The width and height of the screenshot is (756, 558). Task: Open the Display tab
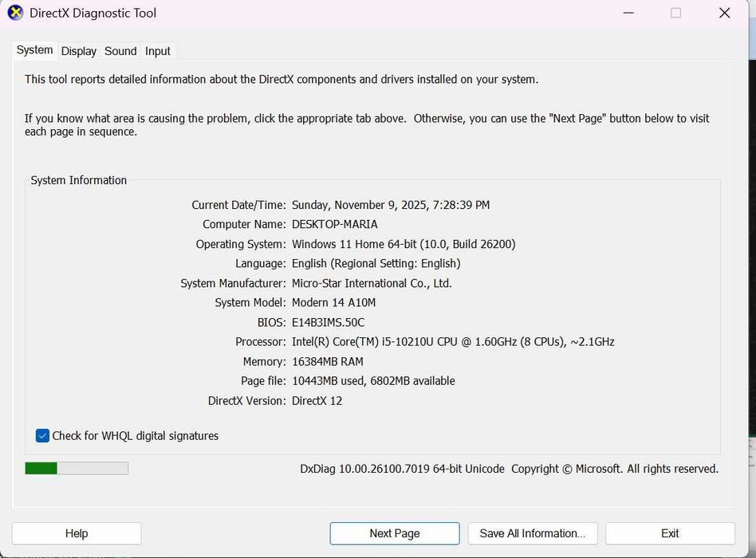tap(79, 51)
